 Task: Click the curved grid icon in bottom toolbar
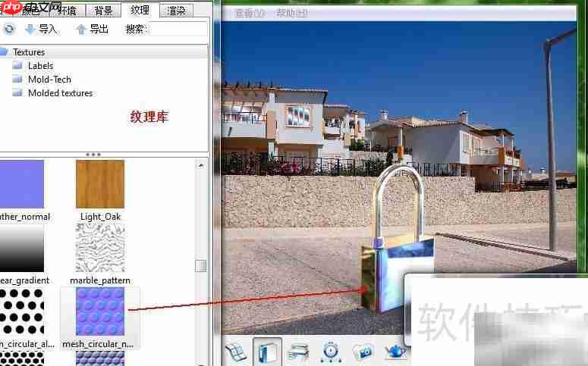pos(236,352)
